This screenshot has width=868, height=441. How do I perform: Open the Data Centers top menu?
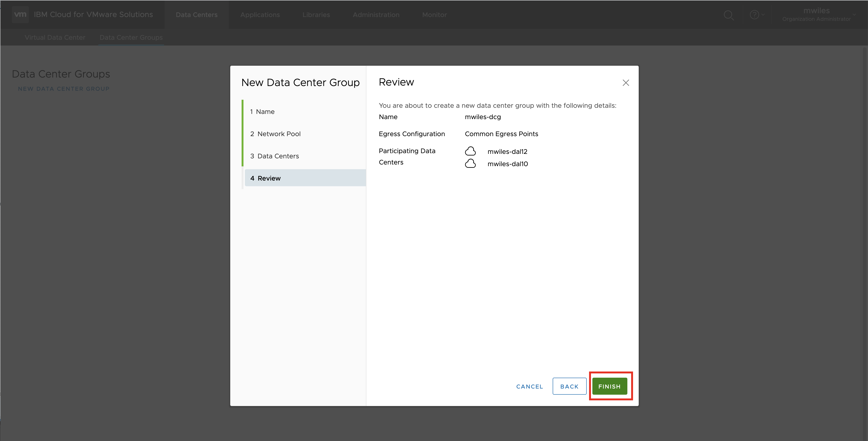click(x=196, y=15)
